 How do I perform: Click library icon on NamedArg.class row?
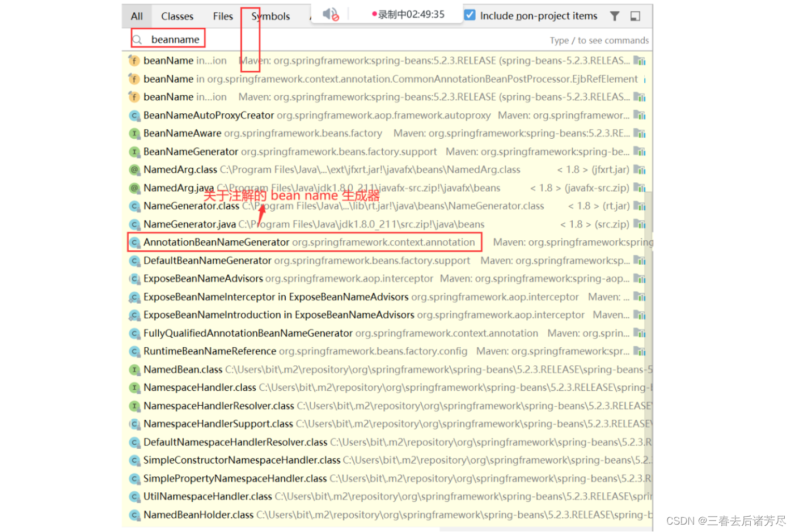point(640,170)
